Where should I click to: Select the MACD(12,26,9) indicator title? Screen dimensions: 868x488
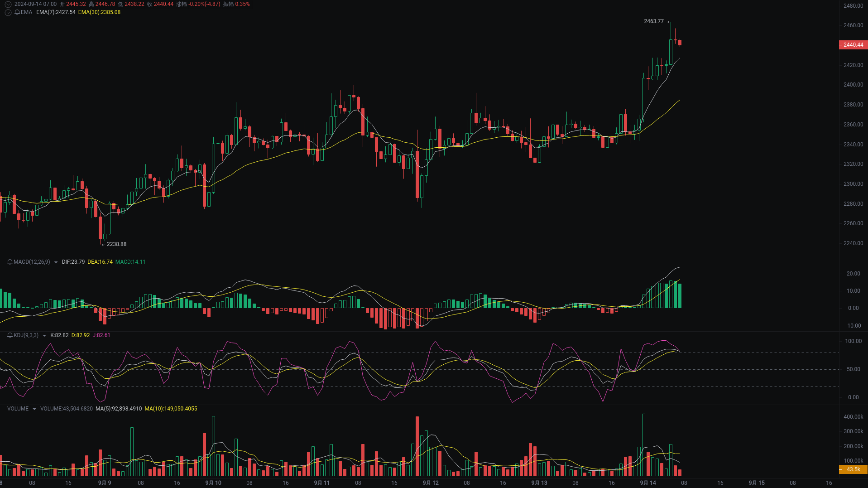[x=32, y=262]
